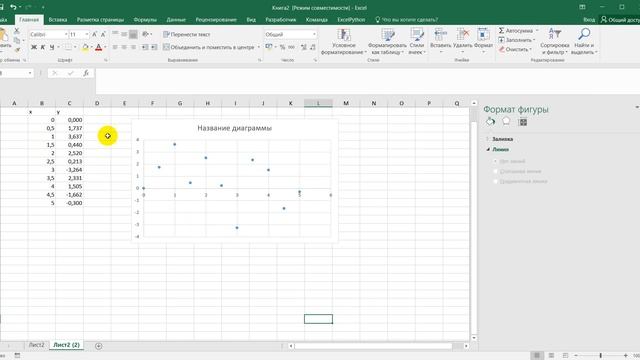Click the Copy icon in the clipboard group
Image resolution: width=640 pixels, height=360 pixels.
[17, 40]
